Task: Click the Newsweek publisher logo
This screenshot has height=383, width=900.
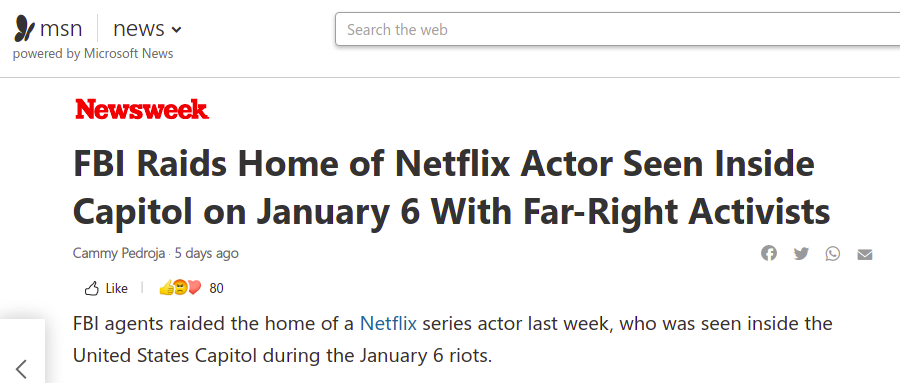Action: (142, 109)
